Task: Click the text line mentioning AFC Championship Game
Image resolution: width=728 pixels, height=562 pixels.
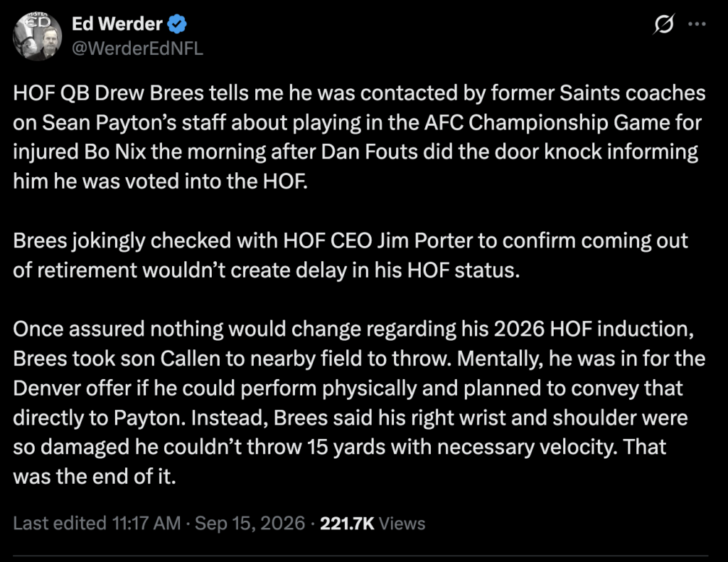Action: tap(357, 122)
